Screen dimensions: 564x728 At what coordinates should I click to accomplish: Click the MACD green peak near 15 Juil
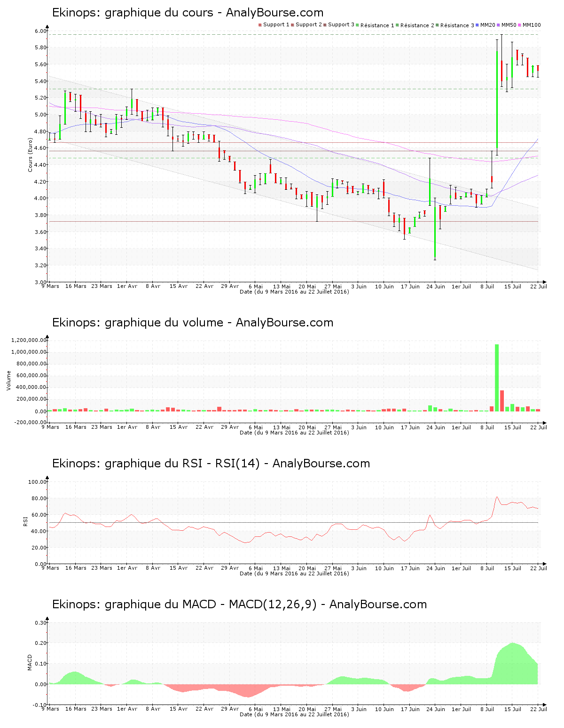coord(512,663)
